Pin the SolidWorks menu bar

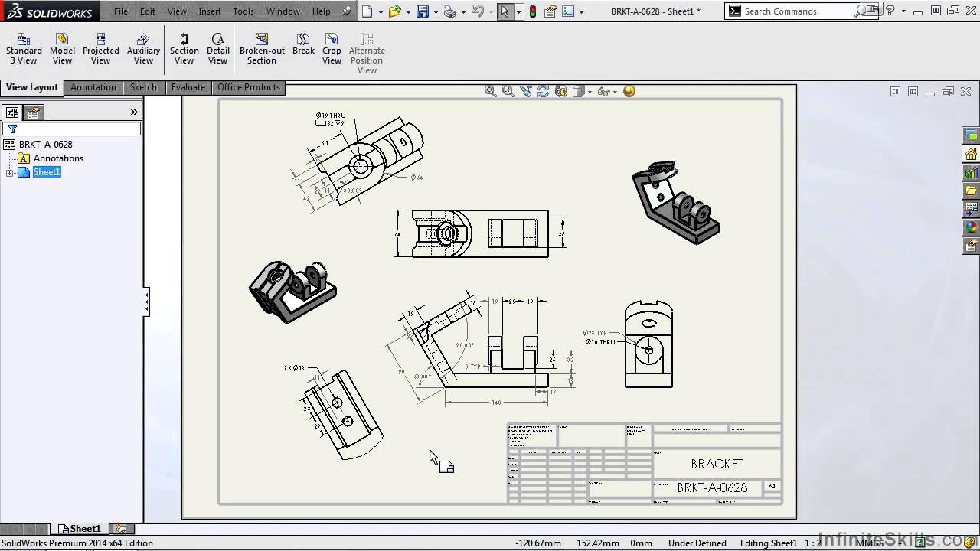[347, 11]
